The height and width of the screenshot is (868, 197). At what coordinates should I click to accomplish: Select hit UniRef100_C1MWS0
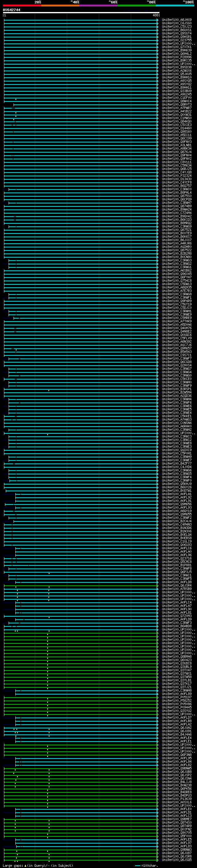pyautogui.click(x=177, y=118)
